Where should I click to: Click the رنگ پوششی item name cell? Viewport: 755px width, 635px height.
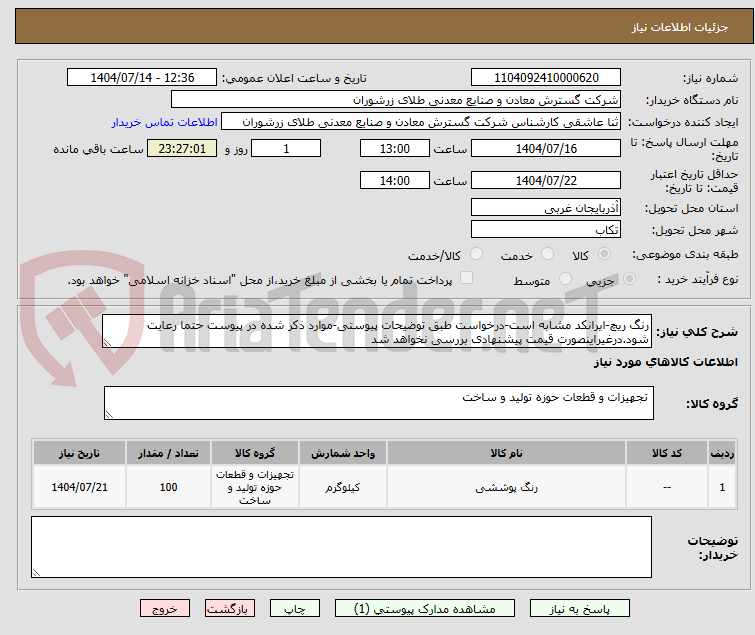[x=506, y=487]
